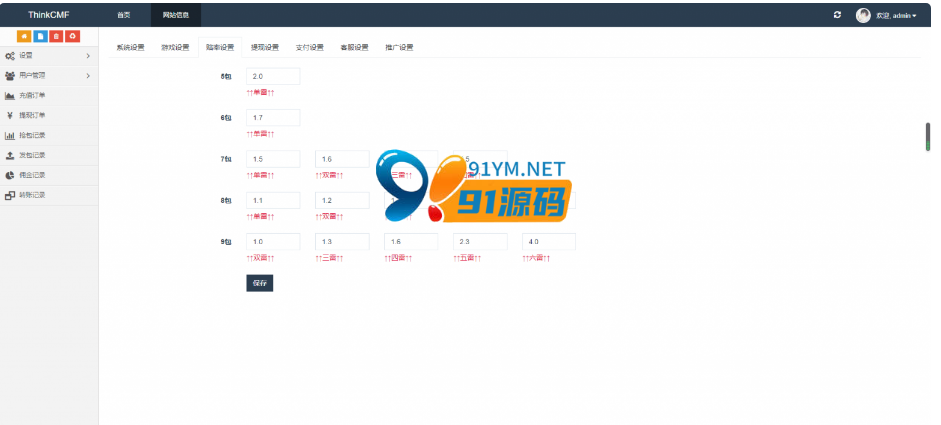The width and height of the screenshot is (941, 425).
Task: Click the ↑↑单雷↑↑ hint under 5包
Action: click(x=260, y=93)
